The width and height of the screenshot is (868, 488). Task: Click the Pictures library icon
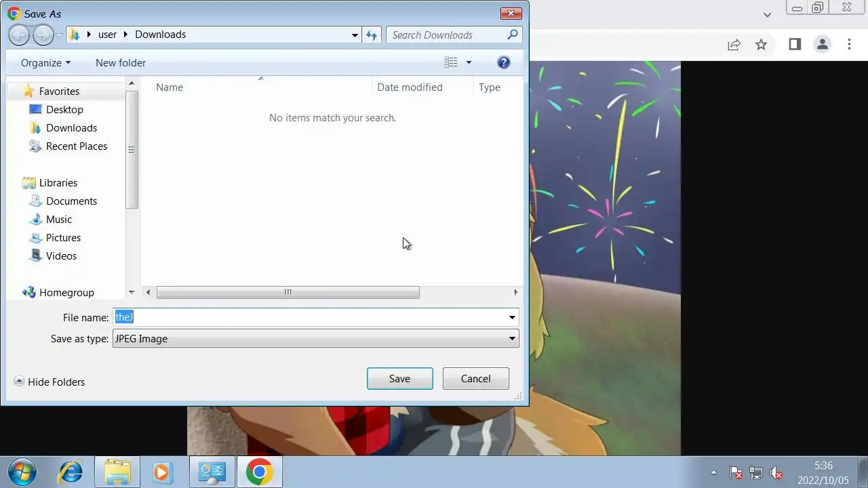point(36,237)
